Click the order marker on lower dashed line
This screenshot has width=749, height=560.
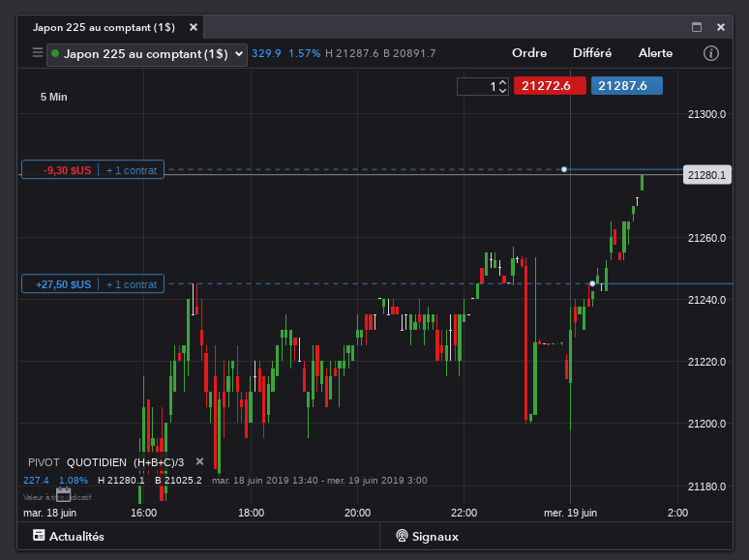point(592,283)
